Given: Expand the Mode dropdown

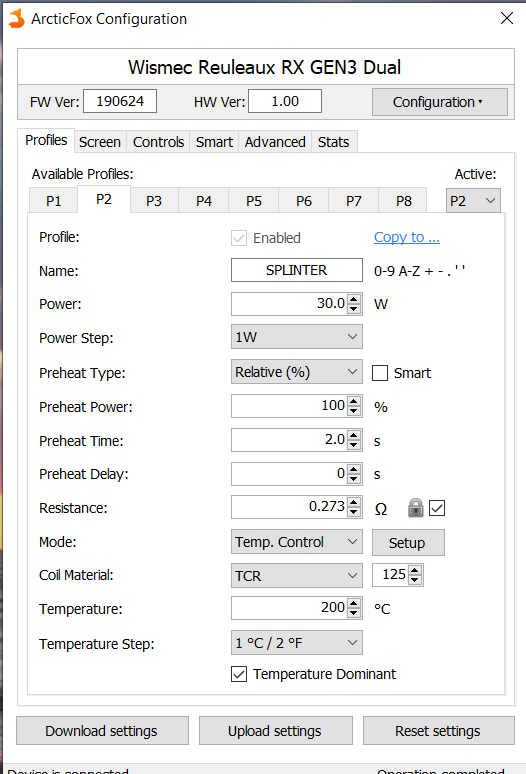Looking at the screenshot, I should pyautogui.click(x=297, y=542).
